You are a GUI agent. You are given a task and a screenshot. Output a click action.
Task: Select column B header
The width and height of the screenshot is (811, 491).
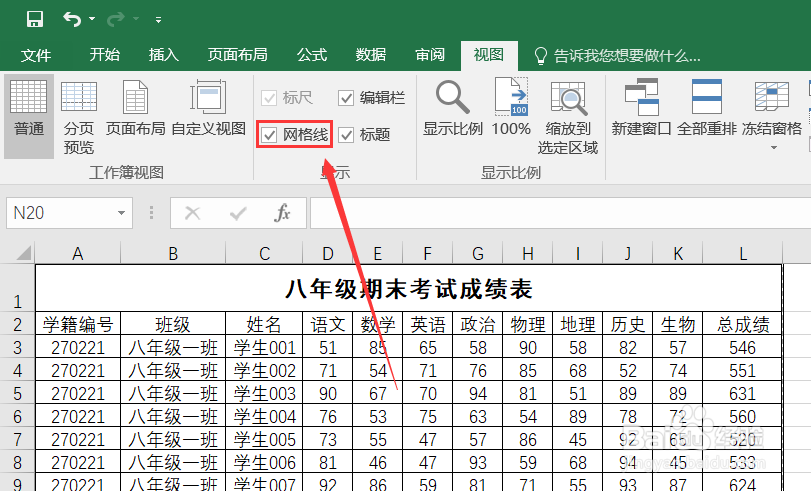[173, 254]
